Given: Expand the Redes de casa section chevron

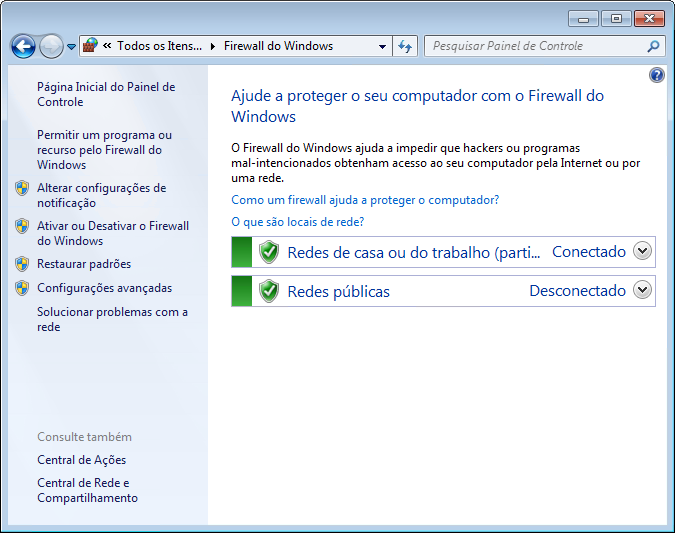Looking at the screenshot, I should 642,251.
